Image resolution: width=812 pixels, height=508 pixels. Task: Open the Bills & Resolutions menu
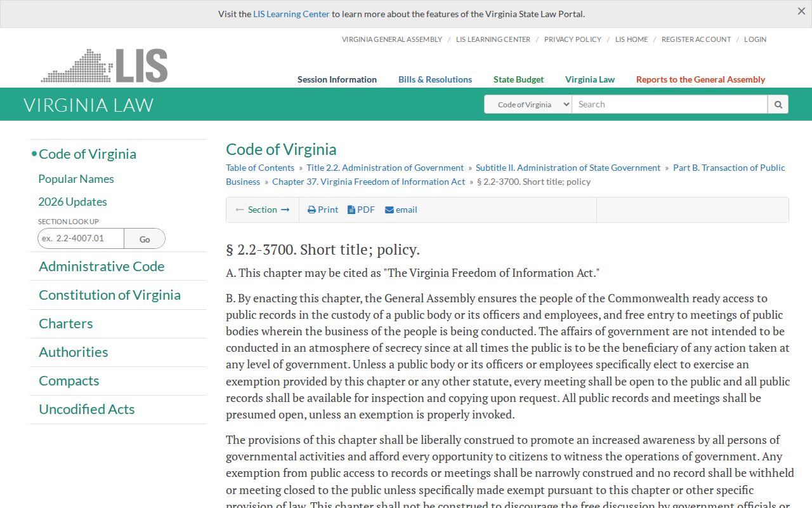coord(435,79)
